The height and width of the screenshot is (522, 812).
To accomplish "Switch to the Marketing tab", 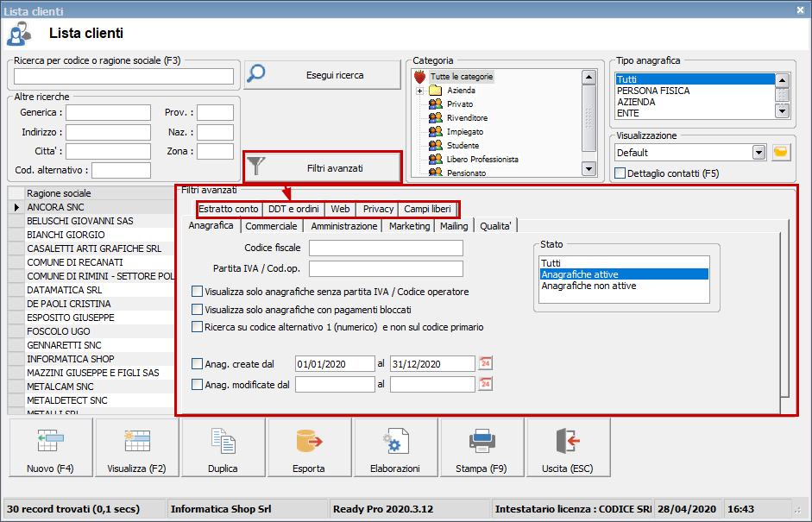I will (409, 225).
